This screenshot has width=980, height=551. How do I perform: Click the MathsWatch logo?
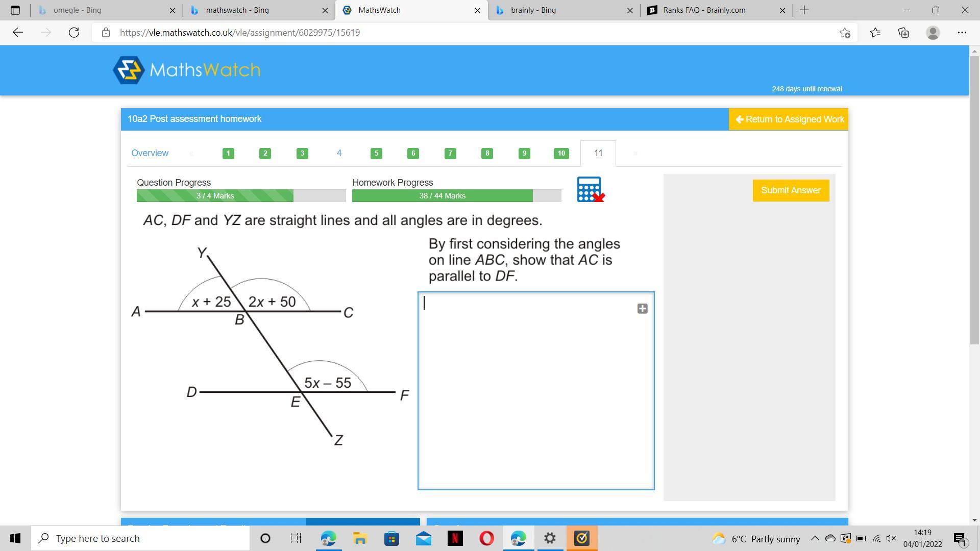[x=187, y=70]
